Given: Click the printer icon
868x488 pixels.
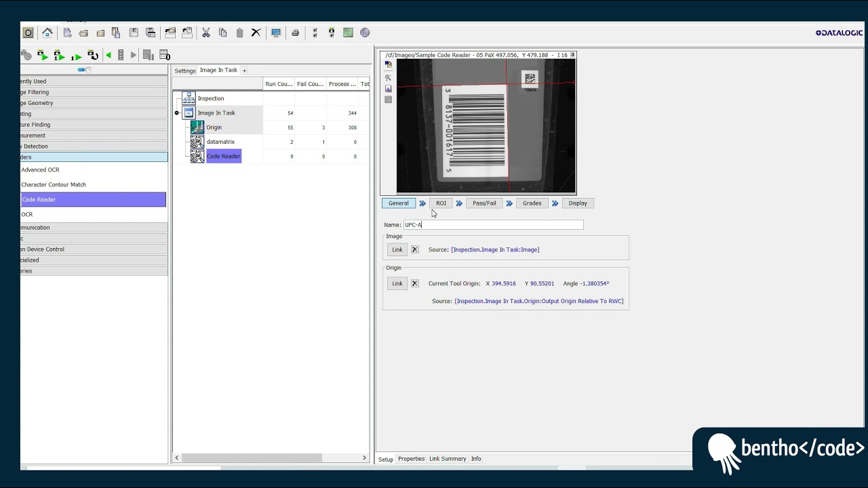Looking at the screenshot, I should click(x=295, y=33).
